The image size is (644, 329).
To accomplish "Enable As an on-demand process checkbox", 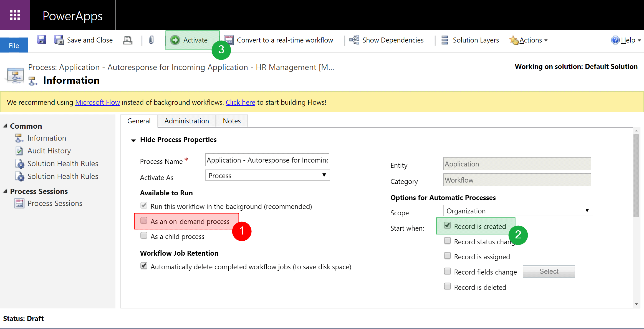I will click(144, 220).
